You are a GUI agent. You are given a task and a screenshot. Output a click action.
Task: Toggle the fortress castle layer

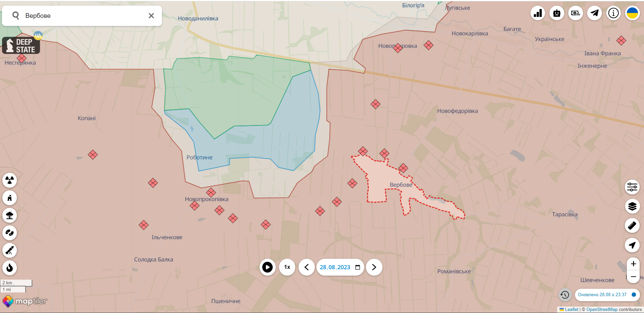tap(10, 198)
